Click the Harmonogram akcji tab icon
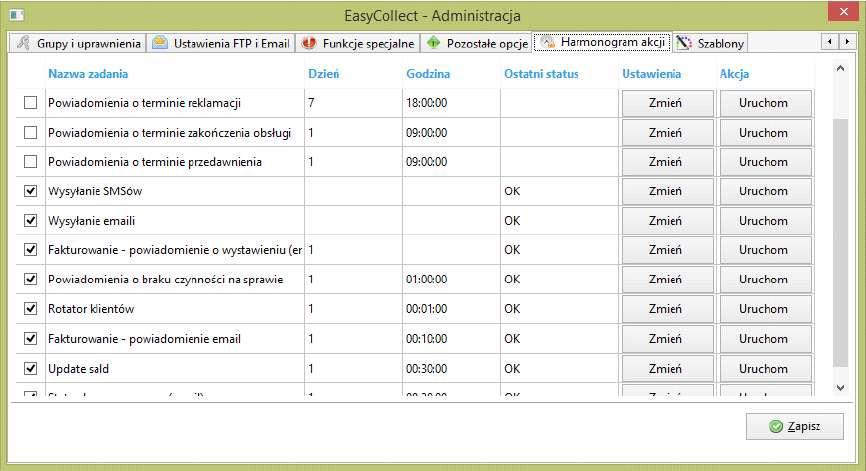Viewport: 866px width, 471px height. click(547, 42)
